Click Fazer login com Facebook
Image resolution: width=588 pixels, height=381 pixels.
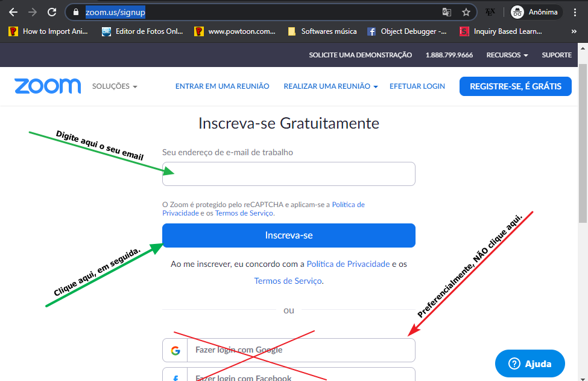(x=289, y=374)
